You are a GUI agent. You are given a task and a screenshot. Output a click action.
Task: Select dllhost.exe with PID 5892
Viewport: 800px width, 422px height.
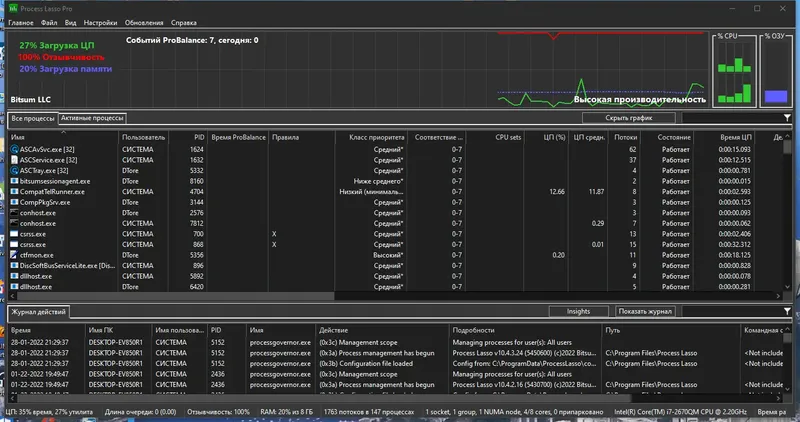(395, 277)
